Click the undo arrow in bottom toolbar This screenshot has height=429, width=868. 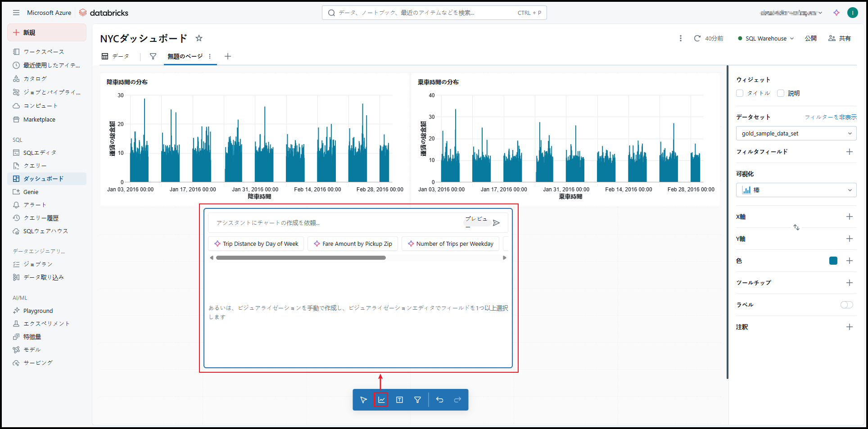click(x=439, y=400)
